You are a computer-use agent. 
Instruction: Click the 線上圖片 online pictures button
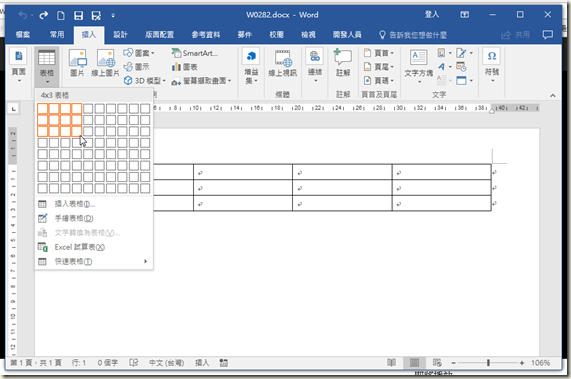tap(105, 63)
